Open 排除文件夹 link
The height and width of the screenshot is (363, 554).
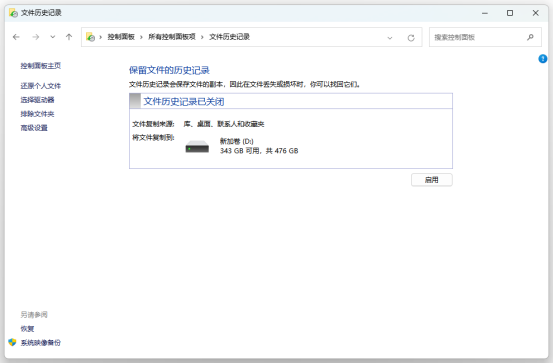pyautogui.click(x=37, y=114)
